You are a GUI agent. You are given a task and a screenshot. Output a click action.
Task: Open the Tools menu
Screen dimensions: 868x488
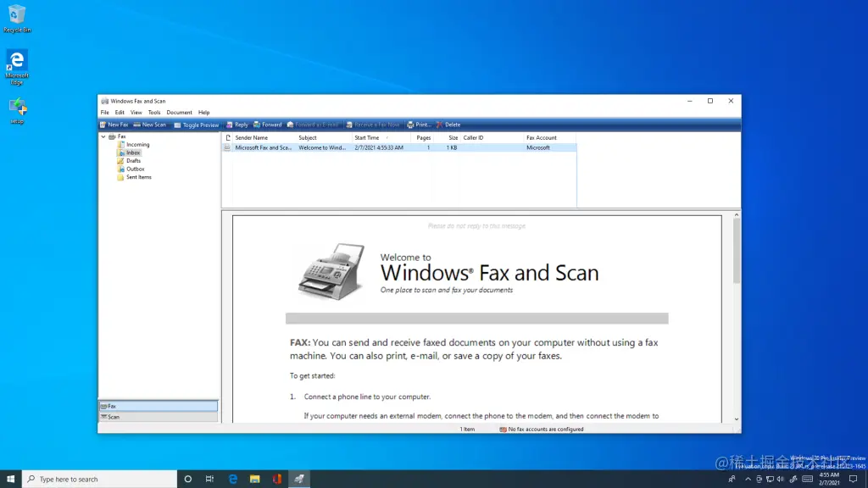(x=154, y=113)
